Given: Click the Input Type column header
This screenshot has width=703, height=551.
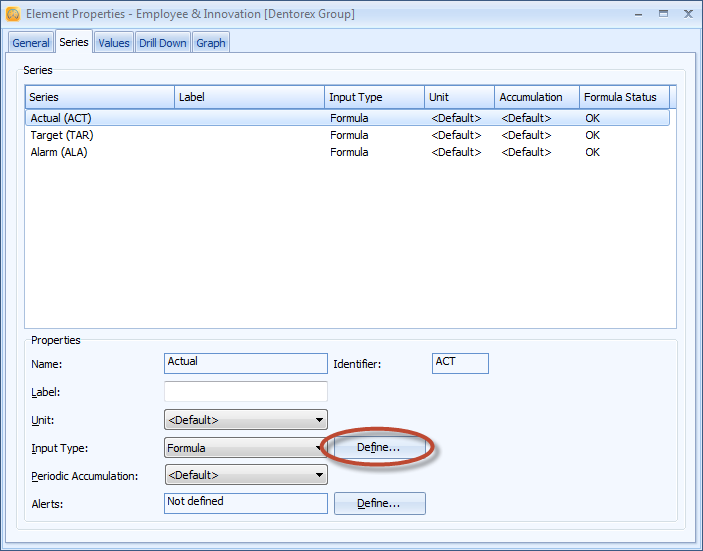Looking at the screenshot, I should [375, 97].
